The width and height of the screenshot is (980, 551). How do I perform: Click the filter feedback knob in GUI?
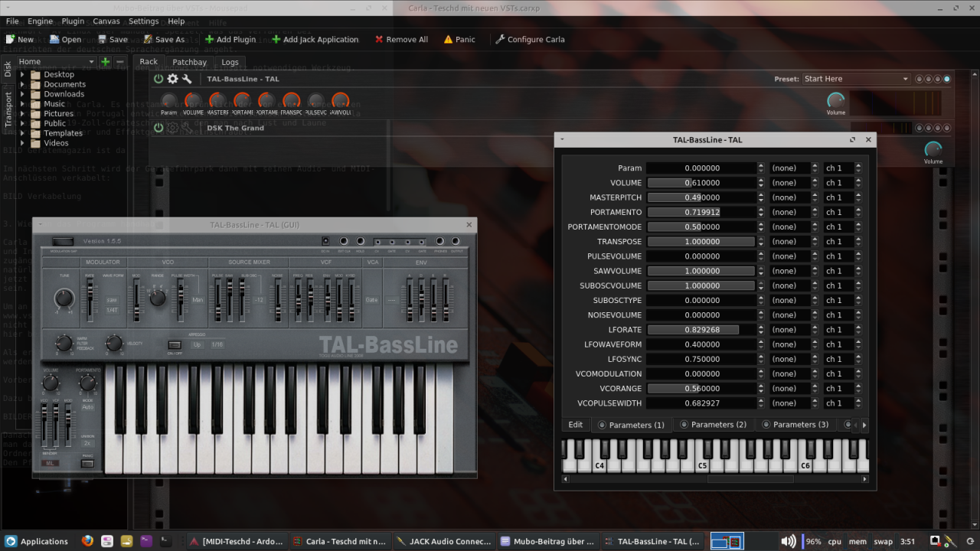coord(64,343)
